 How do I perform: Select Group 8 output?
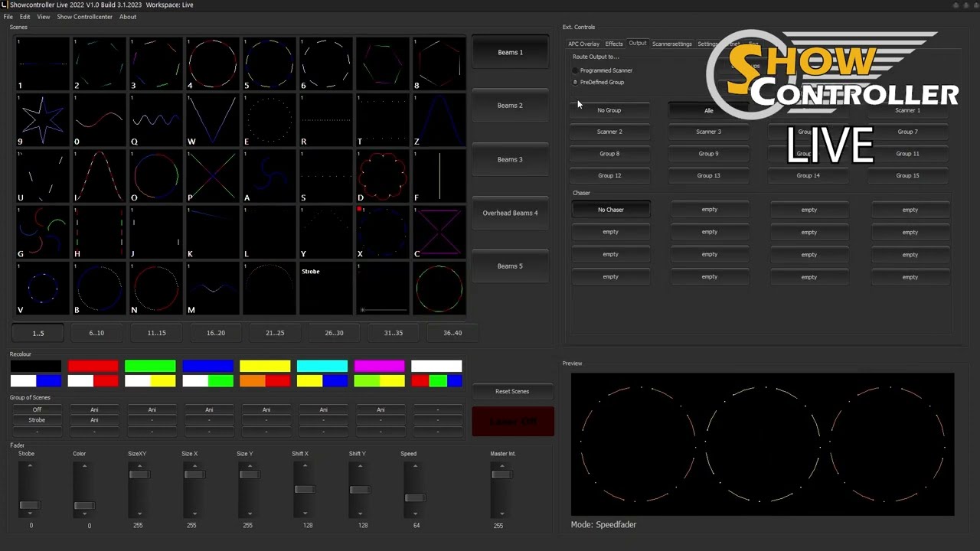(609, 154)
